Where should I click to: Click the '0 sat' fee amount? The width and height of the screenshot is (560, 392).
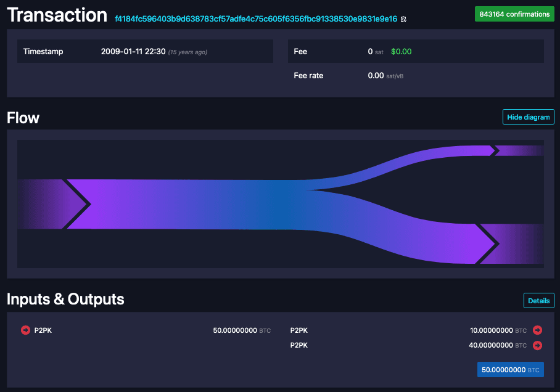[x=376, y=51]
